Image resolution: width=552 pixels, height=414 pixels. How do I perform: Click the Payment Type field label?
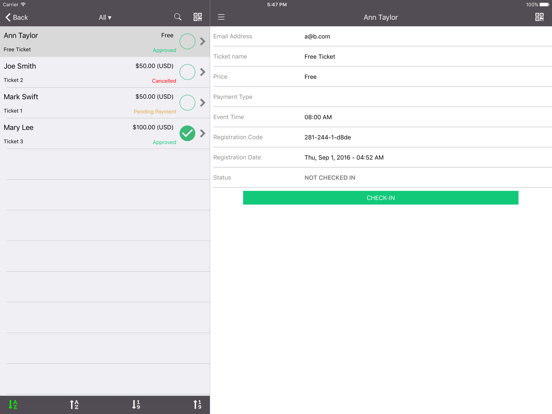point(233,97)
